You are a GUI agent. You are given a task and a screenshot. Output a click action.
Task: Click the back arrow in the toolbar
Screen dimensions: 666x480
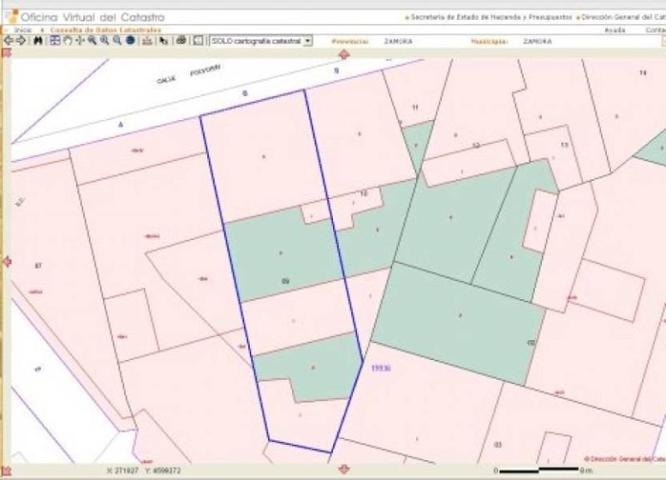tap(8, 41)
